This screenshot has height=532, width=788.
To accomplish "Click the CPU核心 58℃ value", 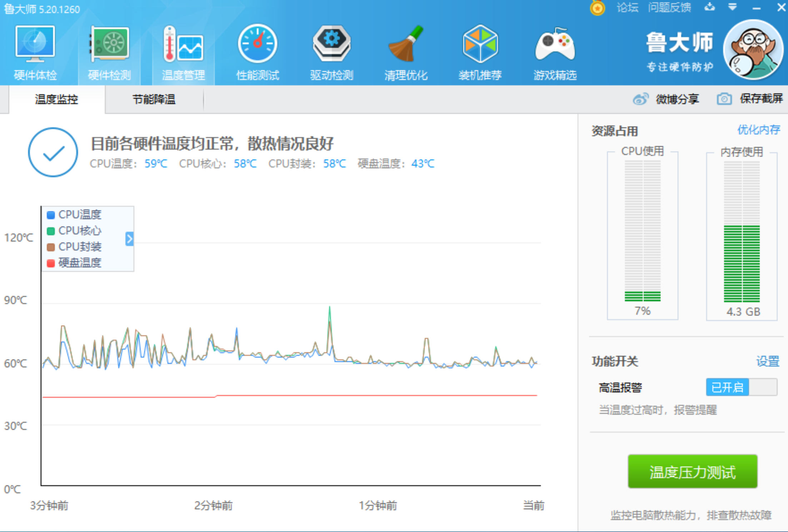I will pos(245,164).
